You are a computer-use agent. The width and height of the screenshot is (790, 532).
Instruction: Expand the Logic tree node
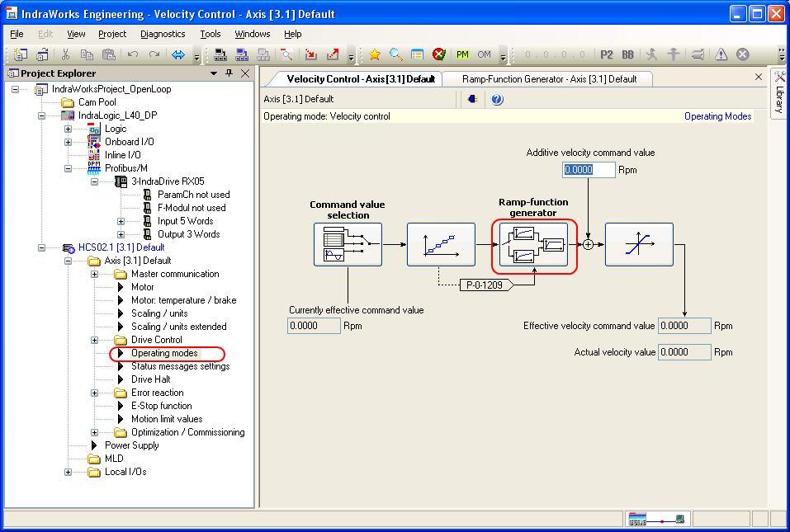pyautogui.click(x=68, y=129)
